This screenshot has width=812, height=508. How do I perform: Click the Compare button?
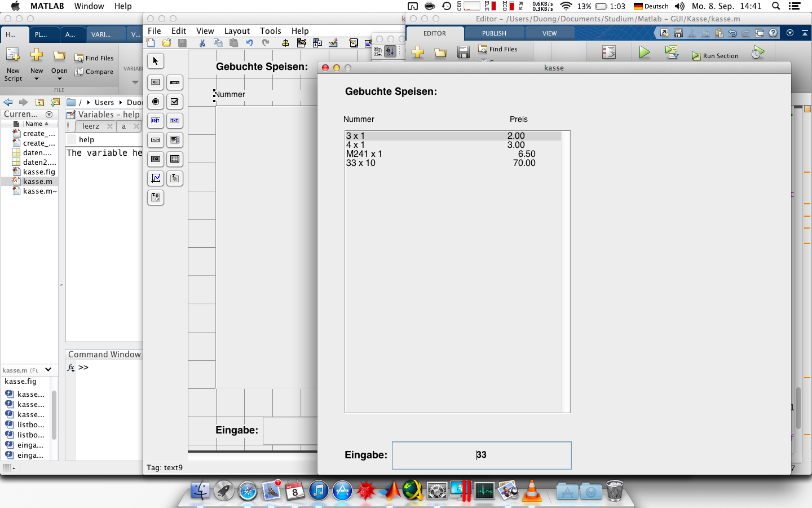click(x=94, y=72)
